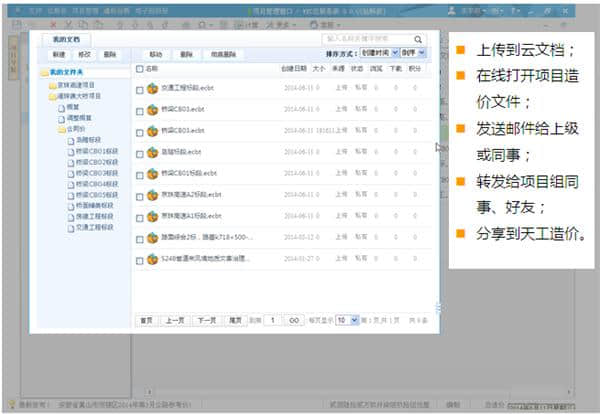Screen dimensions: 600x414
Task: Open the 创建时间 sort-by dropdown
Action: [x=379, y=54]
